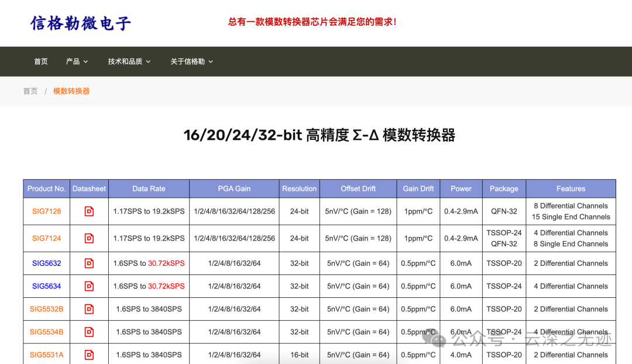
Task: Open the SIG5532B product link
Action: pyautogui.click(x=47, y=309)
